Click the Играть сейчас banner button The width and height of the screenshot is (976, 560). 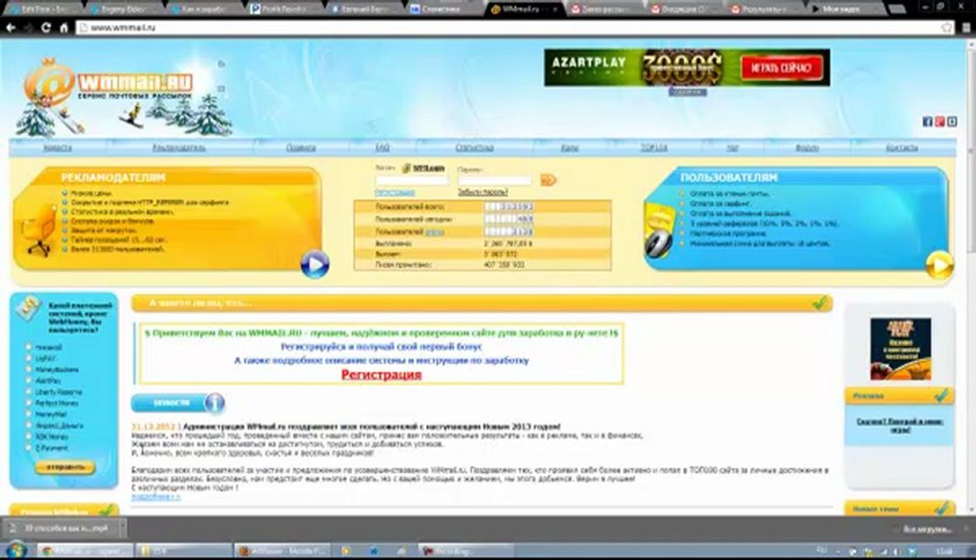click(782, 68)
